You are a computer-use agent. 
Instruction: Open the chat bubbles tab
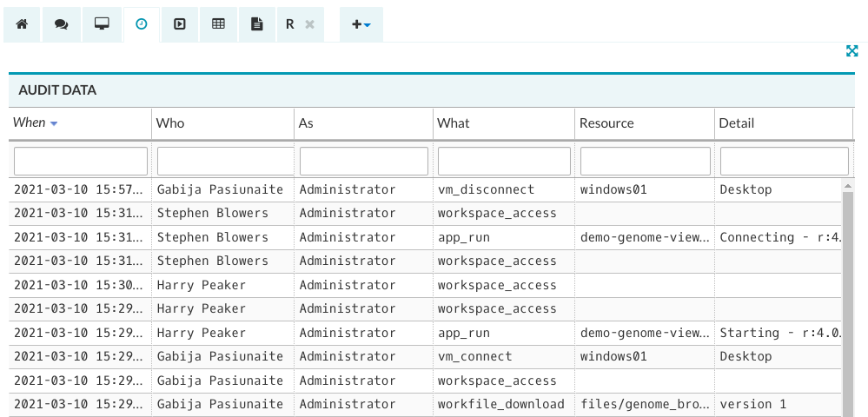pos(62,24)
